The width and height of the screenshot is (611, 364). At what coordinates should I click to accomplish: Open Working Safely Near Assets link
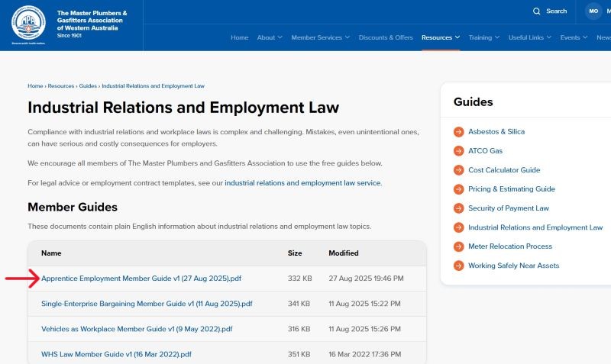[x=513, y=266]
